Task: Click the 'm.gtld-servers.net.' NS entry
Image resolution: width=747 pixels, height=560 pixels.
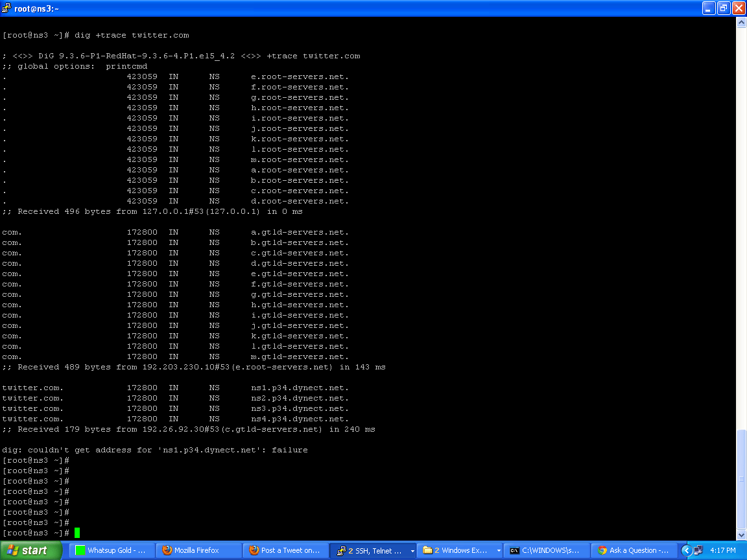Action: click(300, 356)
